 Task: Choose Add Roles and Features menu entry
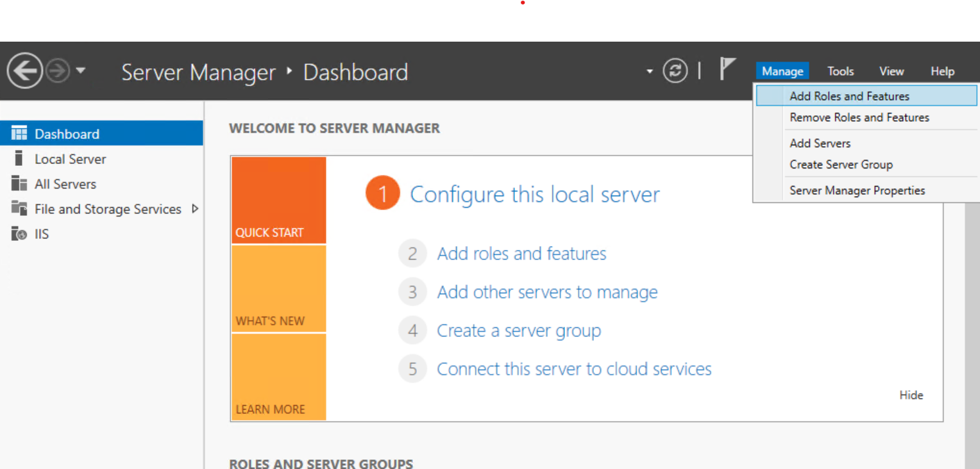(866, 96)
